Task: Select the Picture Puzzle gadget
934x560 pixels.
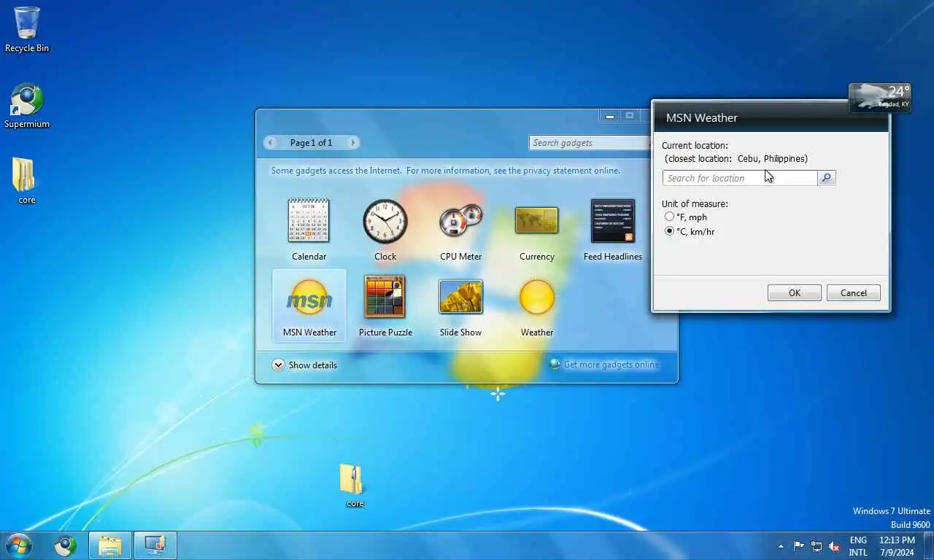Action: tap(385, 306)
